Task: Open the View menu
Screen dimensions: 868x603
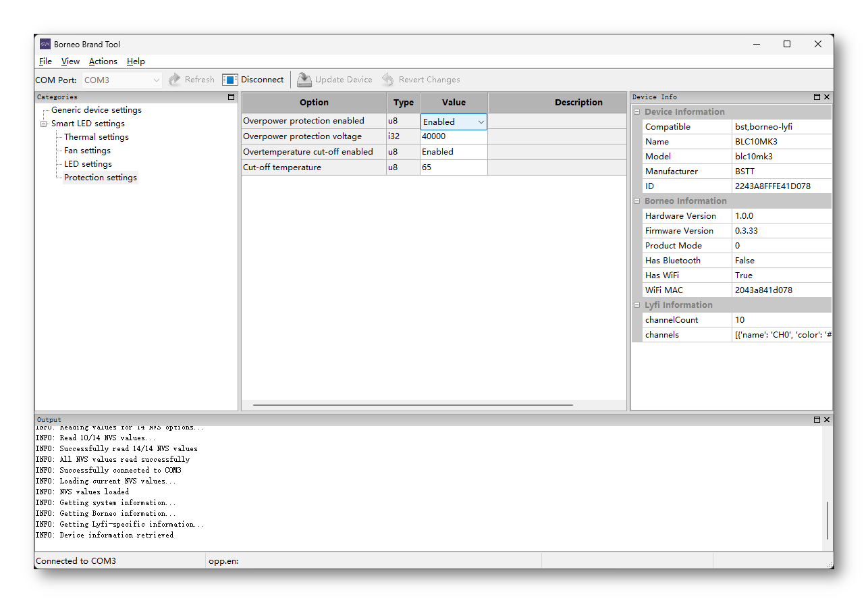Action: 70,61
